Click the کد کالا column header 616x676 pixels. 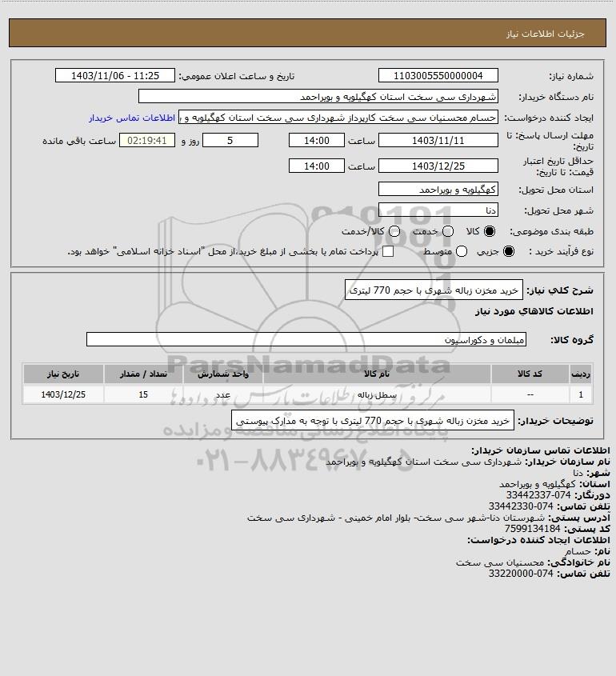[x=530, y=374]
